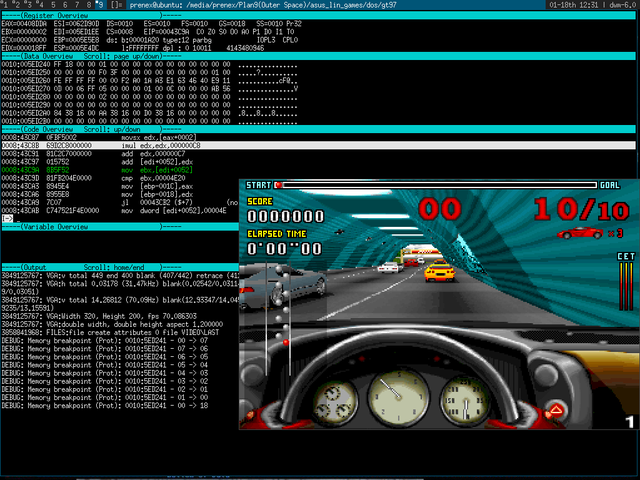Click the CET vertical gauge bars
This screenshot has width=640, height=480.
pos(626,286)
